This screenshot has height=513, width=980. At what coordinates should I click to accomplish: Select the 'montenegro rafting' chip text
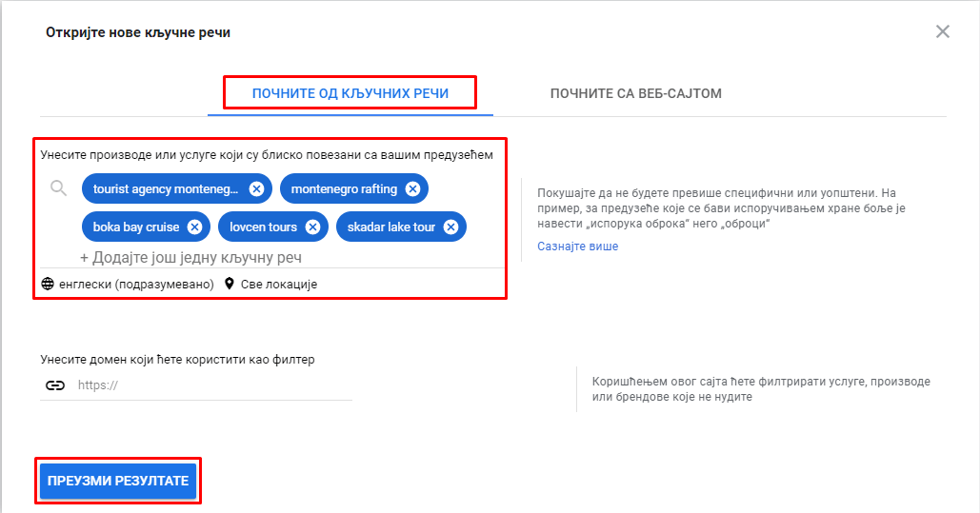pyautogui.click(x=344, y=188)
